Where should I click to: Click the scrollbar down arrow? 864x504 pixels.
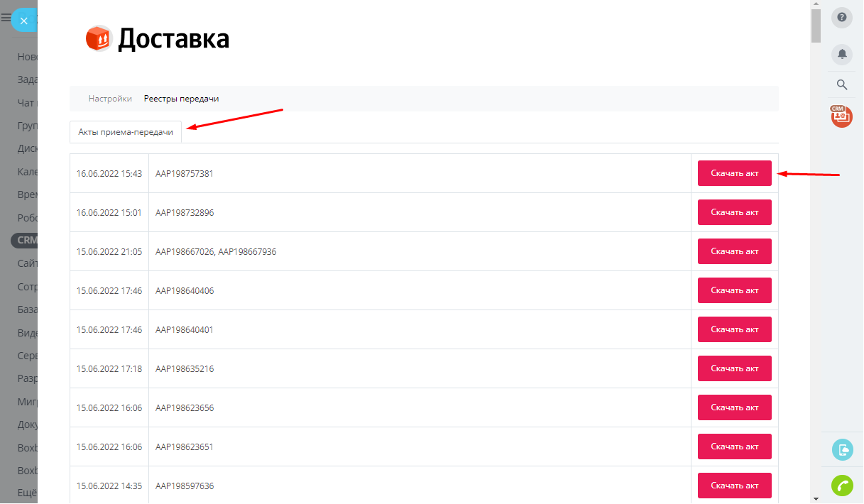click(x=816, y=498)
